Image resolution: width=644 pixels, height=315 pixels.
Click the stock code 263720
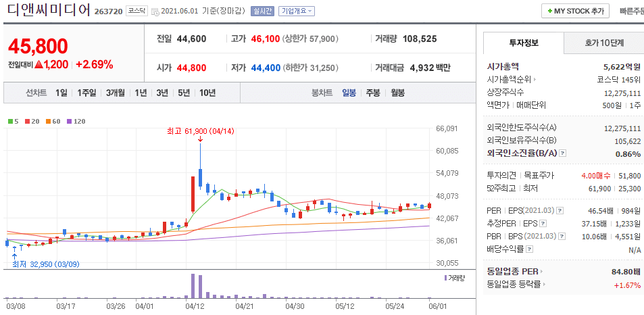(108, 11)
